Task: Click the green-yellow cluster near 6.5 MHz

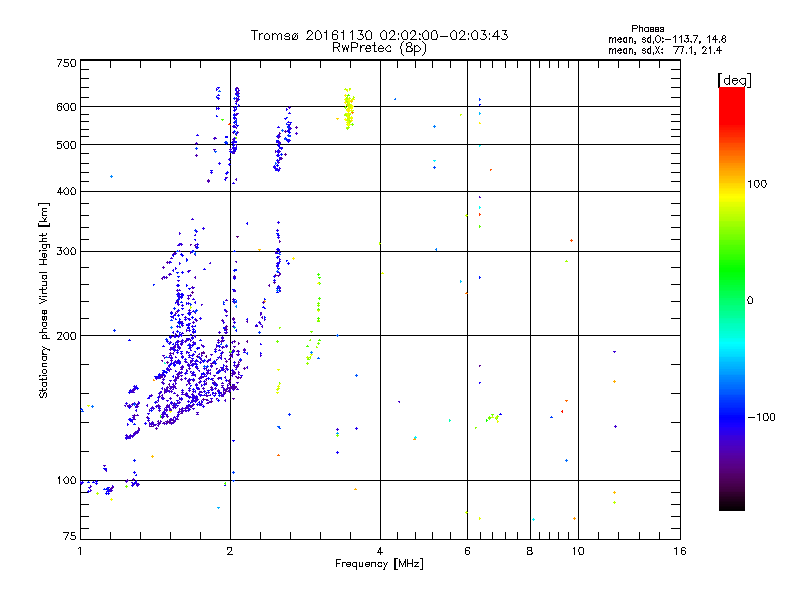Action: pos(493,418)
